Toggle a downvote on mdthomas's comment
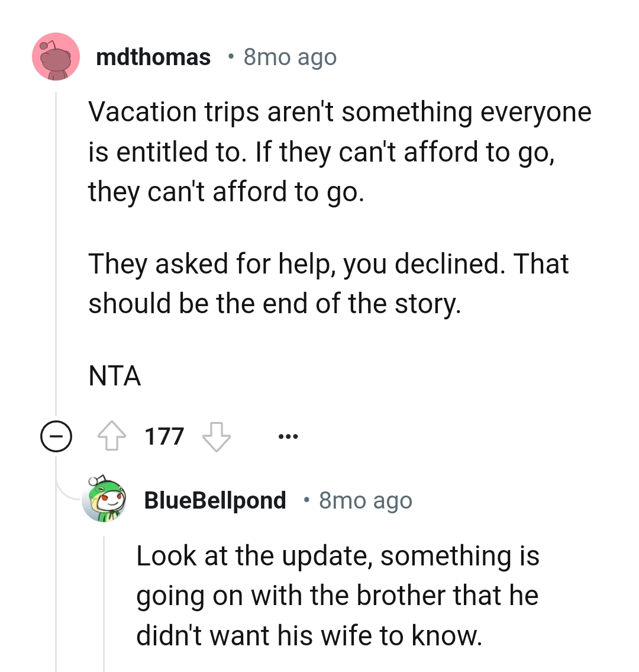The width and height of the screenshot is (639, 672). (x=216, y=436)
